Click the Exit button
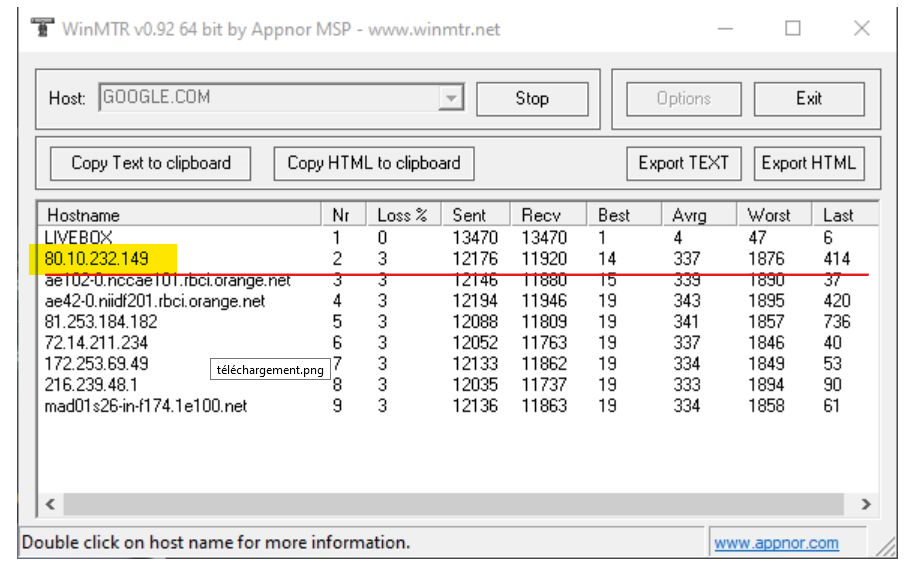Image resolution: width=907 pixels, height=562 pixels. (808, 98)
